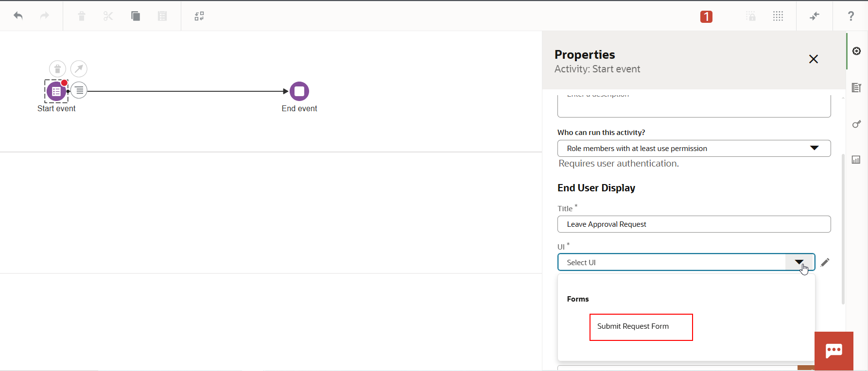
Task: Click the pencil edit icon beside UI
Action: [x=825, y=263]
